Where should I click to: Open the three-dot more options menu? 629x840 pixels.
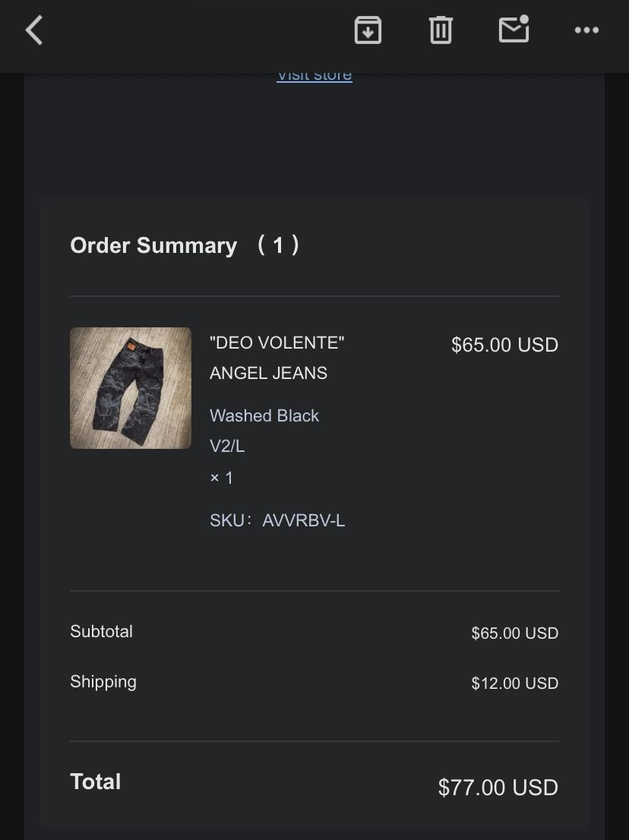pos(586,30)
